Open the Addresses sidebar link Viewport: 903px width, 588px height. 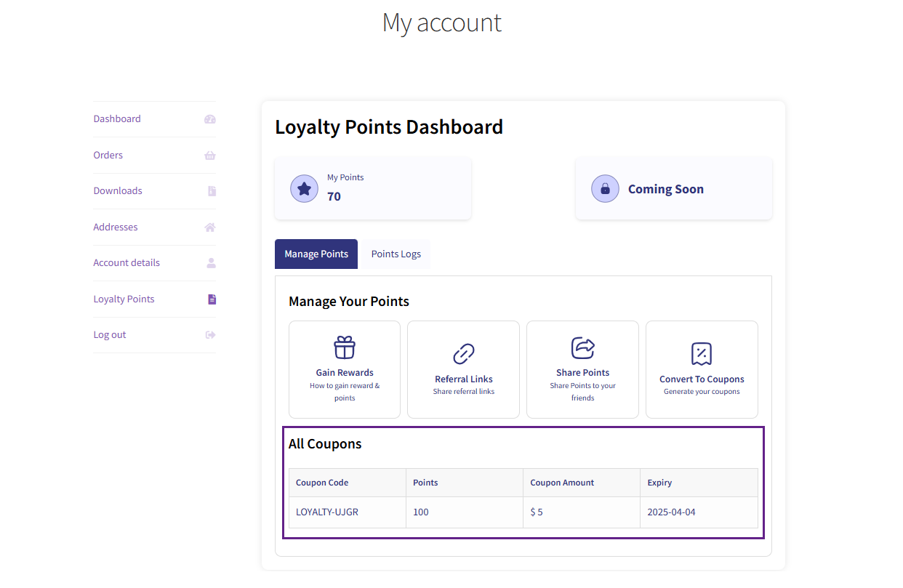(x=116, y=227)
